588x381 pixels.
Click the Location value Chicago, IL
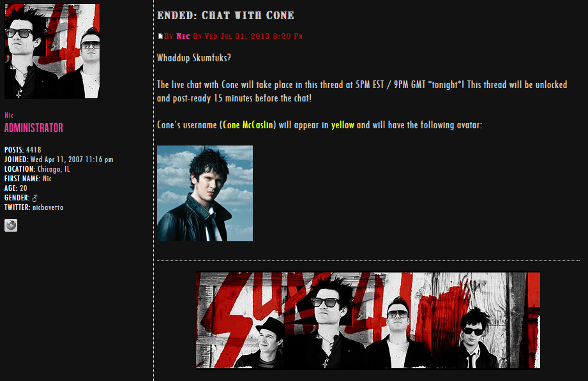coord(54,169)
